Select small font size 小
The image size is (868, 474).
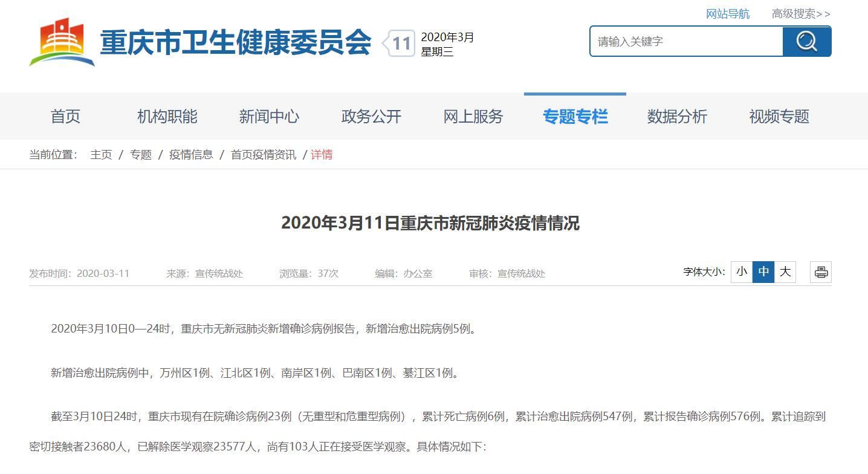[x=741, y=272]
